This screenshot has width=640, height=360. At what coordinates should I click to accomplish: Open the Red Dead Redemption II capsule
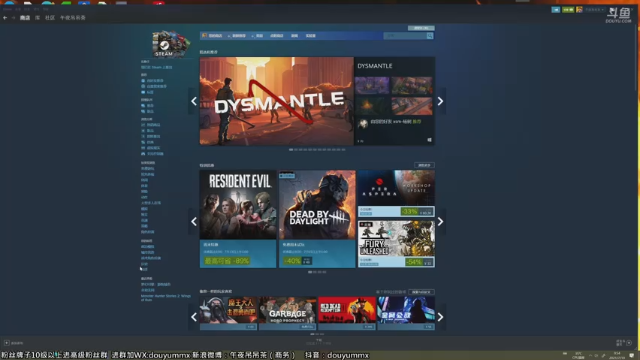(347, 313)
